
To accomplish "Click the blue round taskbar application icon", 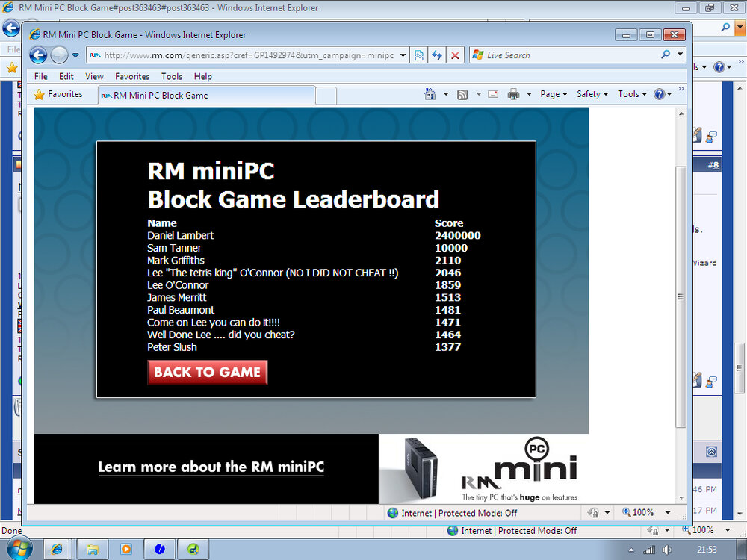I will (160, 549).
